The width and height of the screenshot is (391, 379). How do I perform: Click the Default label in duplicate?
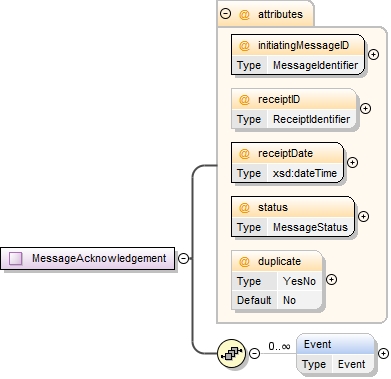pyautogui.click(x=254, y=300)
